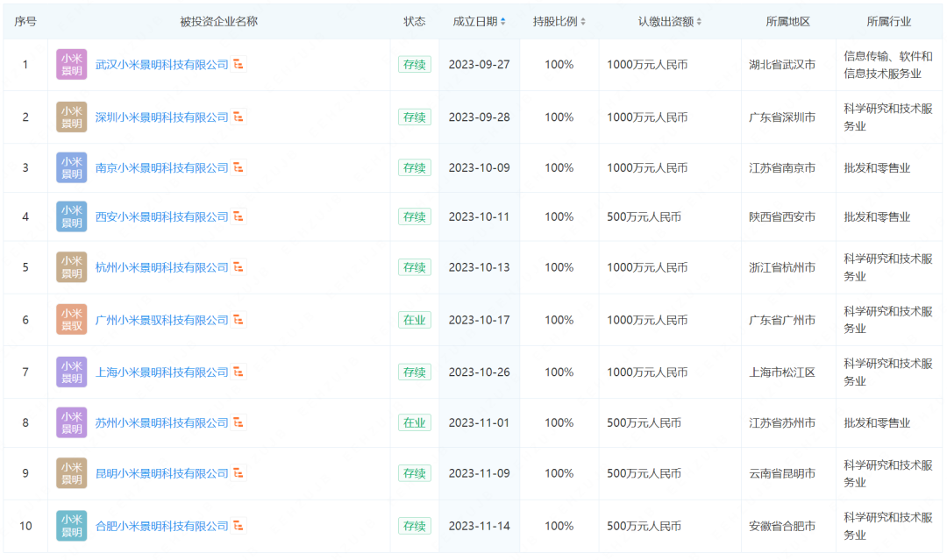Select the date 2023-10-09
Viewport: 947px width, 560px height.
coord(479,167)
